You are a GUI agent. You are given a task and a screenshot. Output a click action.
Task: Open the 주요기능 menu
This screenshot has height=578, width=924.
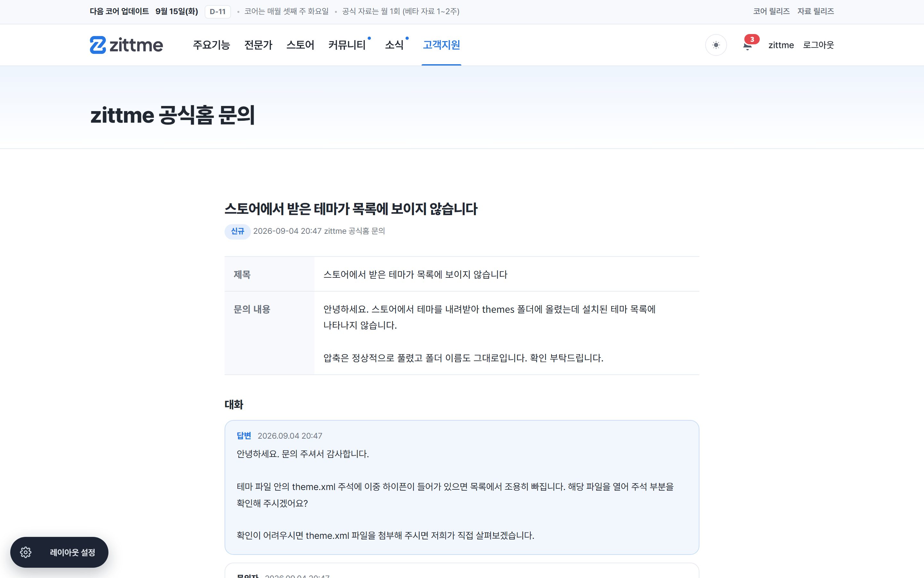coord(211,45)
